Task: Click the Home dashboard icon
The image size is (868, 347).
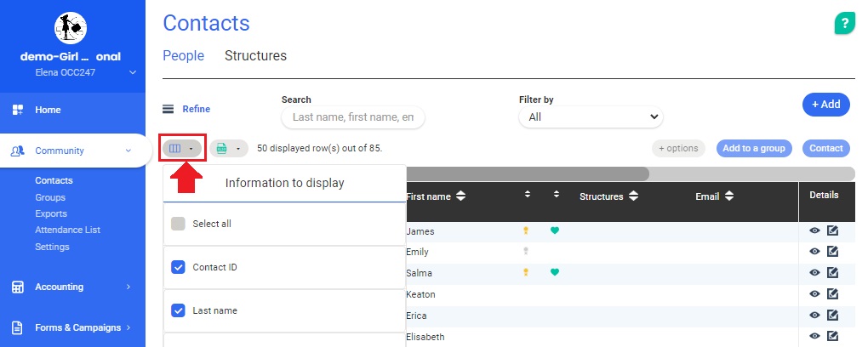Action: (x=18, y=110)
